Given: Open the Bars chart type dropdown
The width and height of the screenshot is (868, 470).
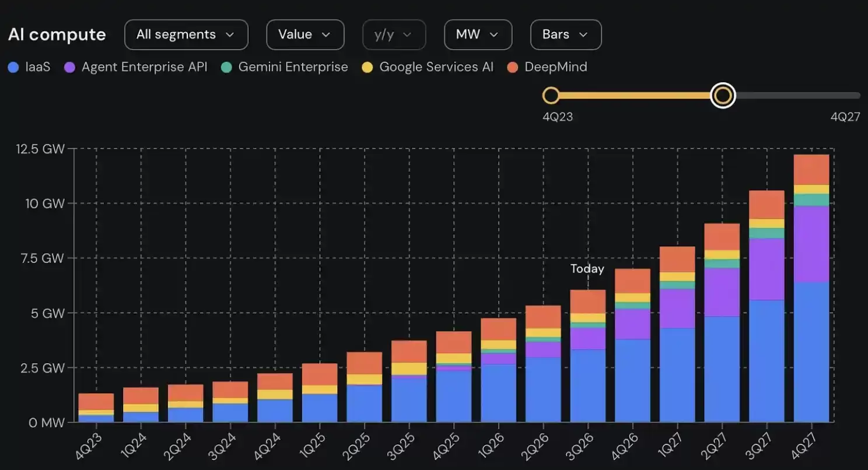Looking at the screenshot, I should coord(566,34).
